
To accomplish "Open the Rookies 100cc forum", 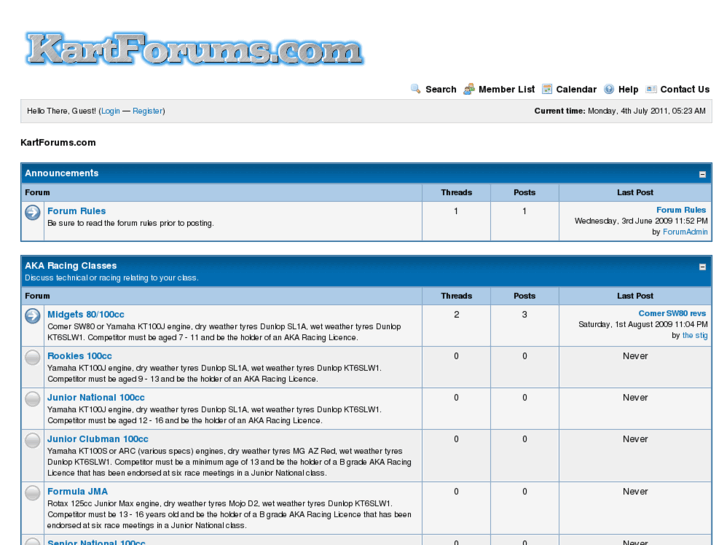I will [79, 356].
